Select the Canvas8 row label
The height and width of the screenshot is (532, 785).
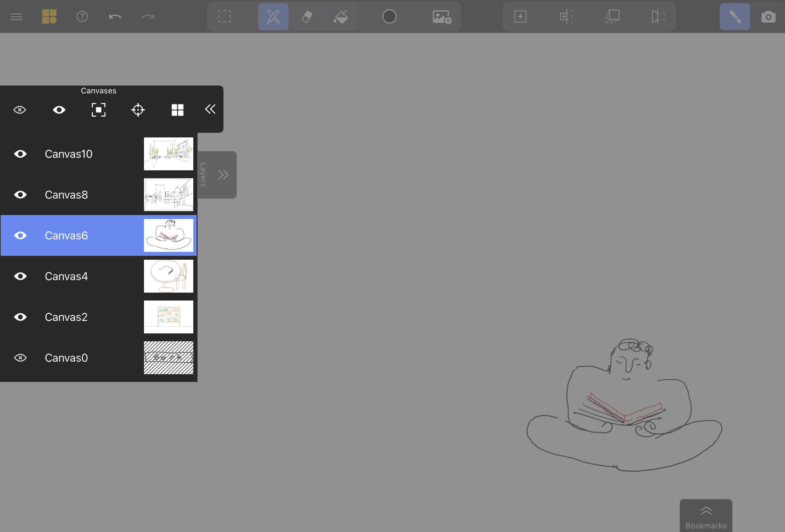coord(66,195)
